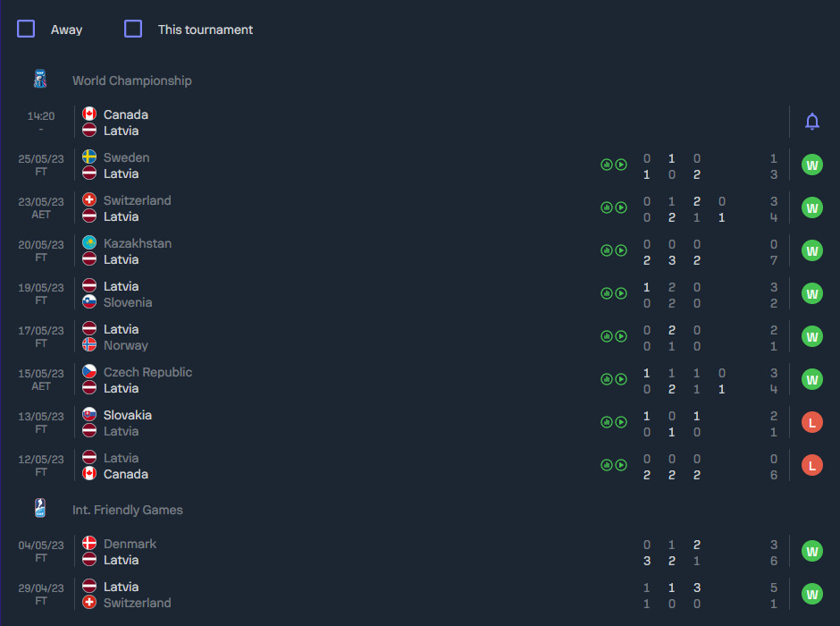Click the World Championship tournament logo
The width and height of the screenshot is (840, 626).
(40, 80)
